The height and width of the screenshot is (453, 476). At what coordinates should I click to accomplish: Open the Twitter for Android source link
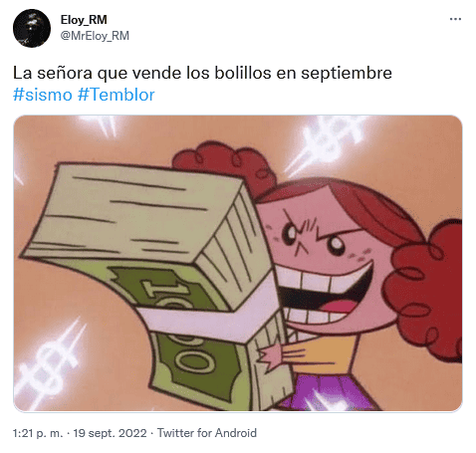tap(207, 433)
